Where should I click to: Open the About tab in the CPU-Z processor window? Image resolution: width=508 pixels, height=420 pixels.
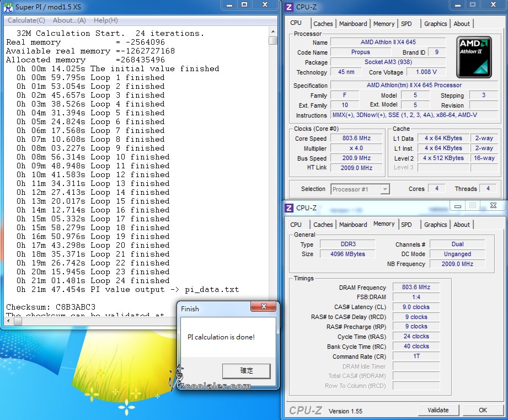(462, 24)
